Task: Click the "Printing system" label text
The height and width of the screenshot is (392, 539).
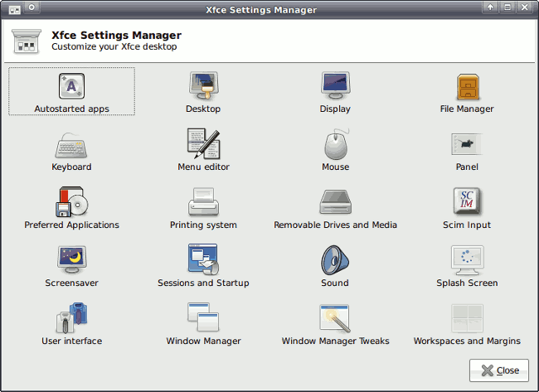Action: pyautogui.click(x=203, y=225)
